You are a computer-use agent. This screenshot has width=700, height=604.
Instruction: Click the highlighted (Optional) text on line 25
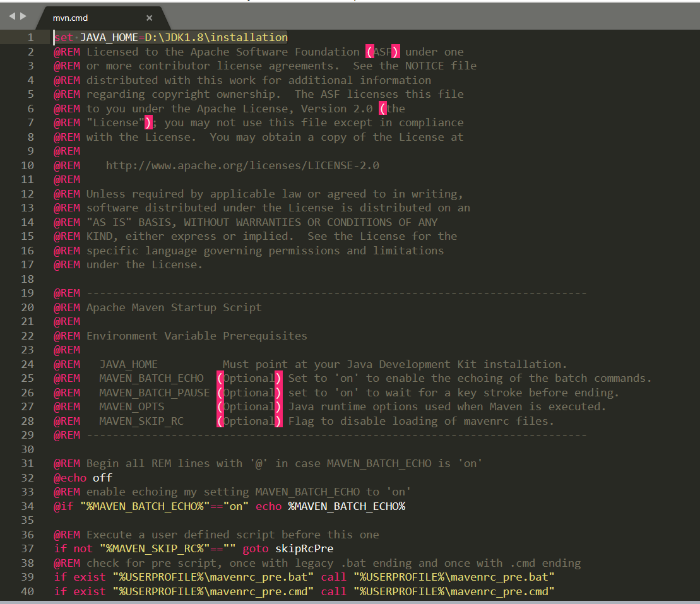pos(249,378)
